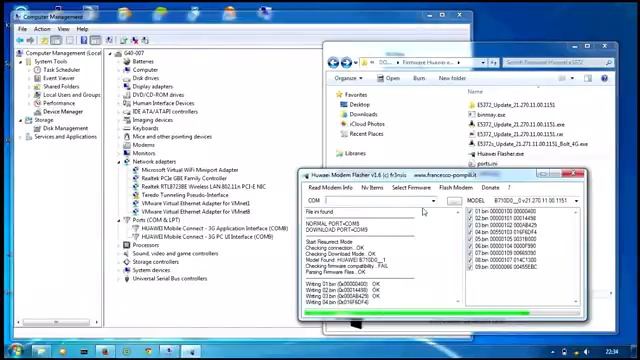The image size is (640, 360).
Task: Click Back arrow in Computer Management toolbar
Action: pyautogui.click(x=20, y=40)
